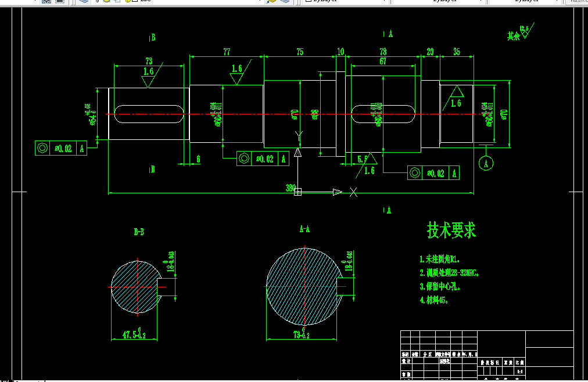
Task: Select the Layer Previous icon
Action: click(x=285, y=2)
